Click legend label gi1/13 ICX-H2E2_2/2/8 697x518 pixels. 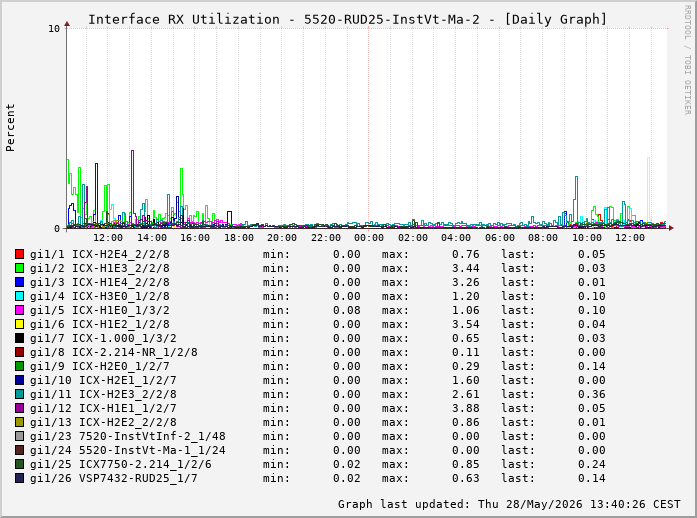[x=103, y=422]
